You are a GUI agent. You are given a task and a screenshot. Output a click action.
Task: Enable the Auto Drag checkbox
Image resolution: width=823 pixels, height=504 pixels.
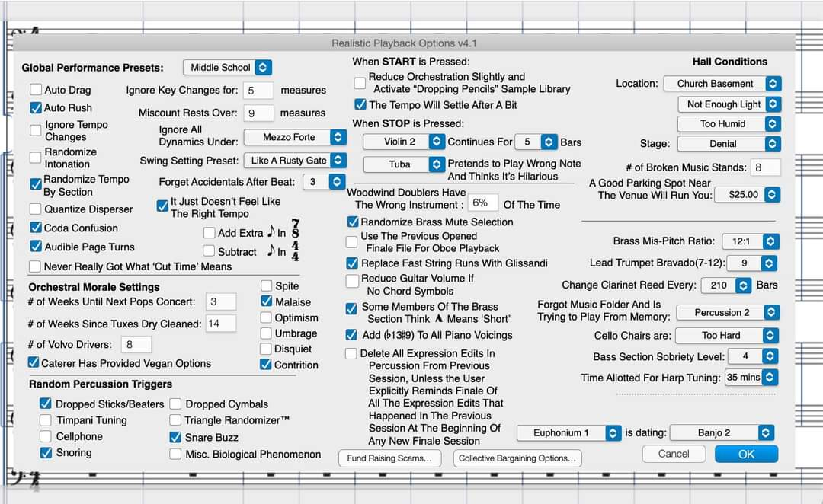pos(36,90)
